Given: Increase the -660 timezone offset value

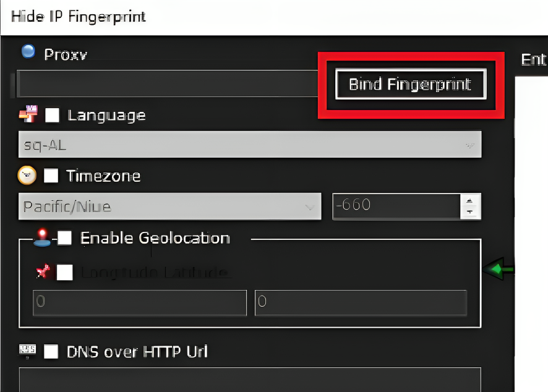Looking at the screenshot, I should click(x=470, y=200).
